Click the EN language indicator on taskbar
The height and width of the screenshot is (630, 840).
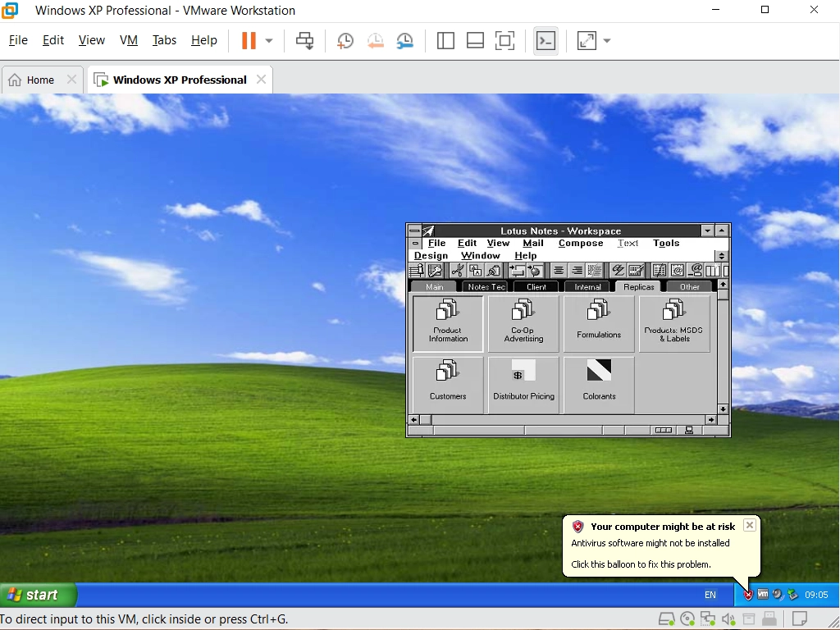pyautogui.click(x=710, y=595)
